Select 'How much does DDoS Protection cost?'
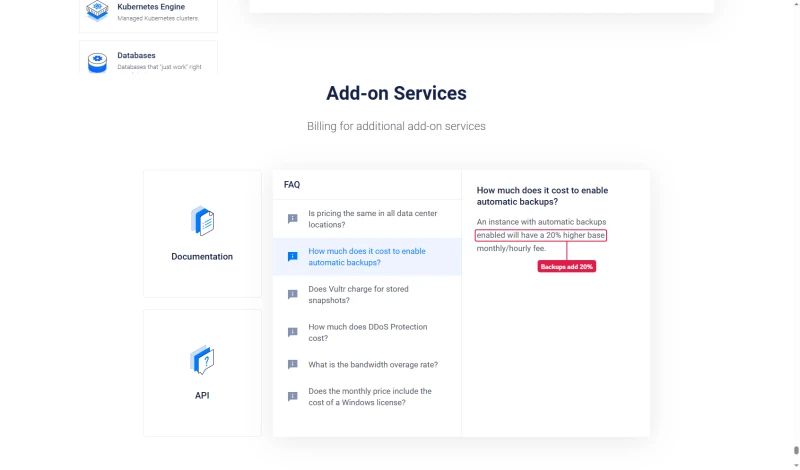 point(367,332)
